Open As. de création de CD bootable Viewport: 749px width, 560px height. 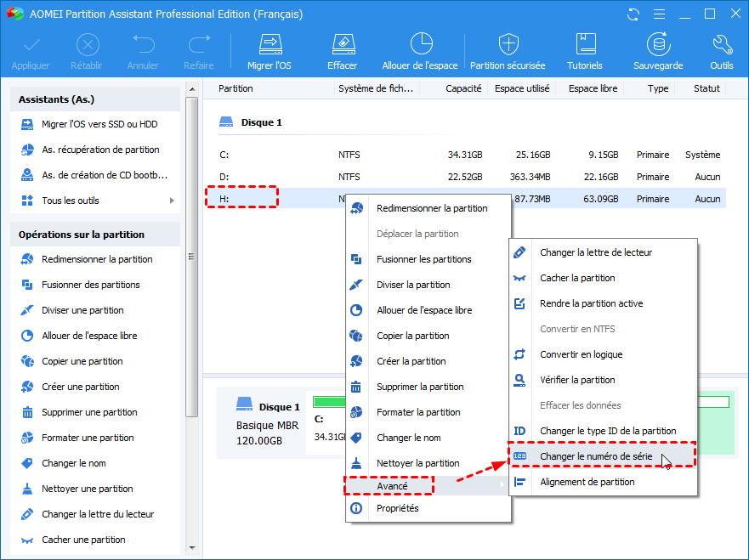(94, 175)
